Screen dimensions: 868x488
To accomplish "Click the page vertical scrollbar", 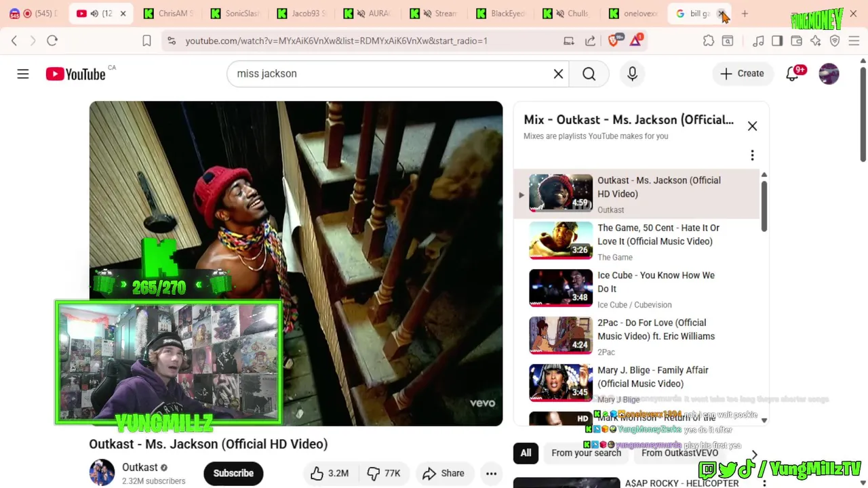I will (x=863, y=114).
